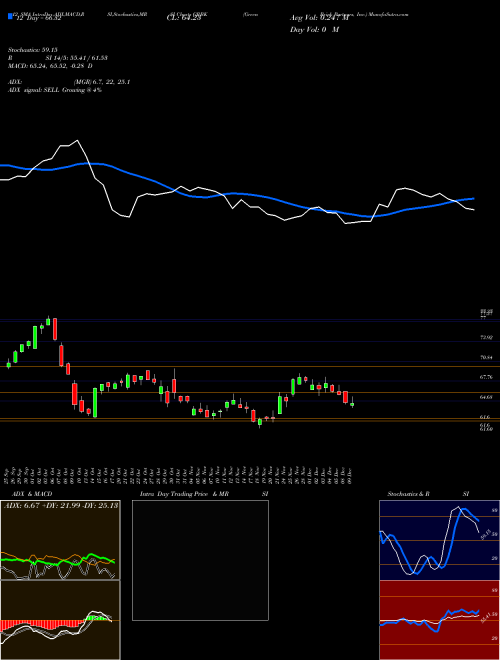Viewport: 500px width, 660px height.
Task: Click the empty Intra Day Trading Price panel
Action: (200, 560)
